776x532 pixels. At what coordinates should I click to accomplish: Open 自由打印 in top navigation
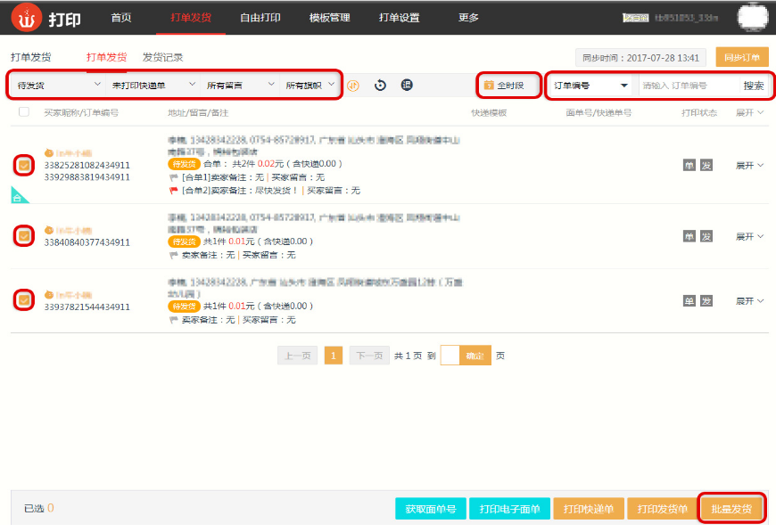[x=260, y=18]
